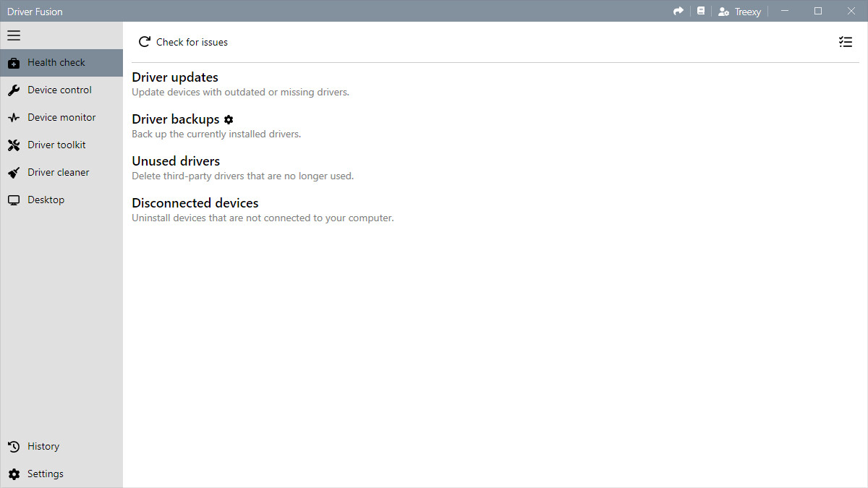Click the Driver cleaner broom icon
The image size is (868, 488).
point(14,173)
